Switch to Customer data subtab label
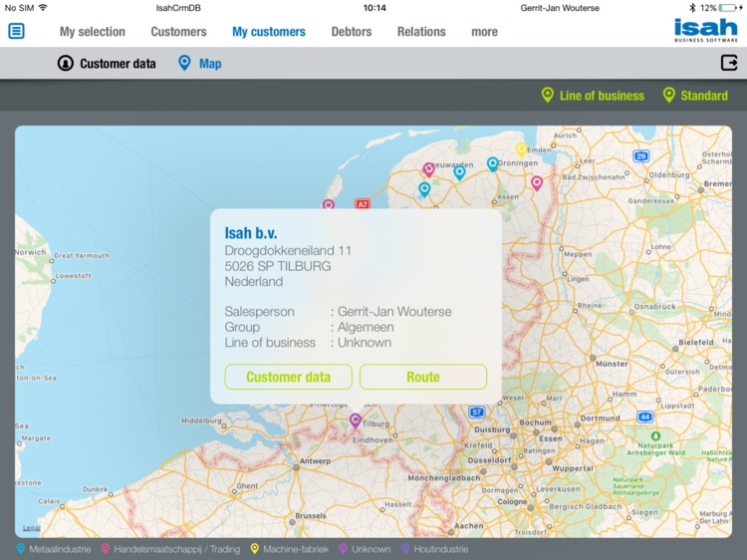Screen dimensions: 747x560 [118, 64]
